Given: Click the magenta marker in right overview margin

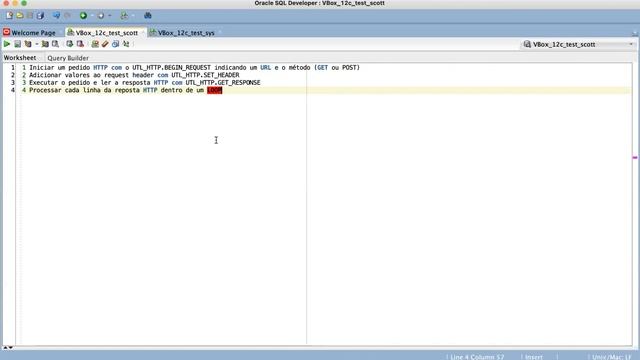Looking at the screenshot, I should click(x=635, y=158).
